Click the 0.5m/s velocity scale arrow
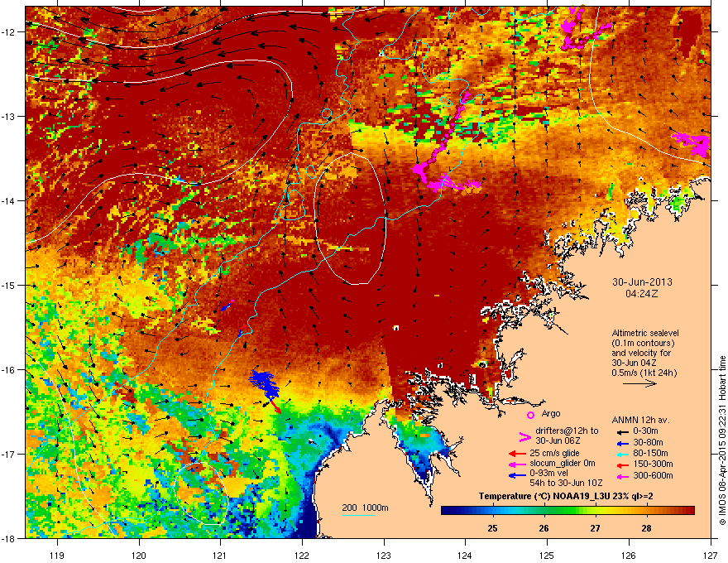Screen dimensions: 728x563 (x=639, y=383)
